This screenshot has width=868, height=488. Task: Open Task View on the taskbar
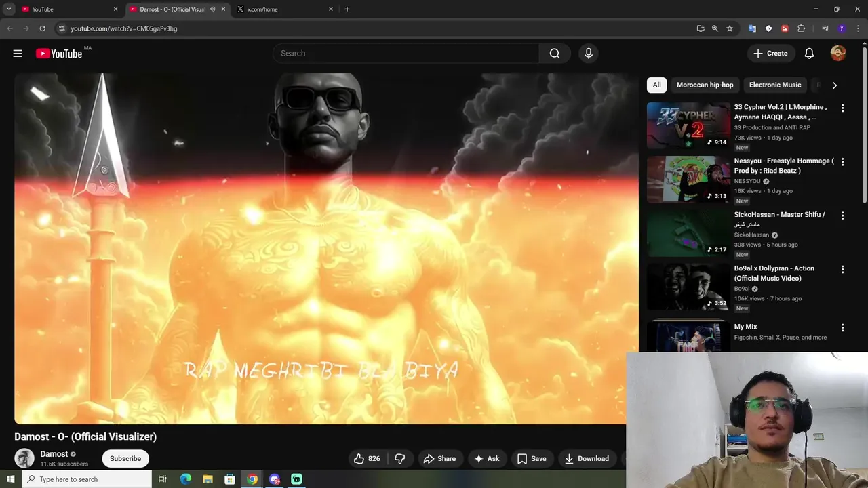pyautogui.click(x=163, y=479)
